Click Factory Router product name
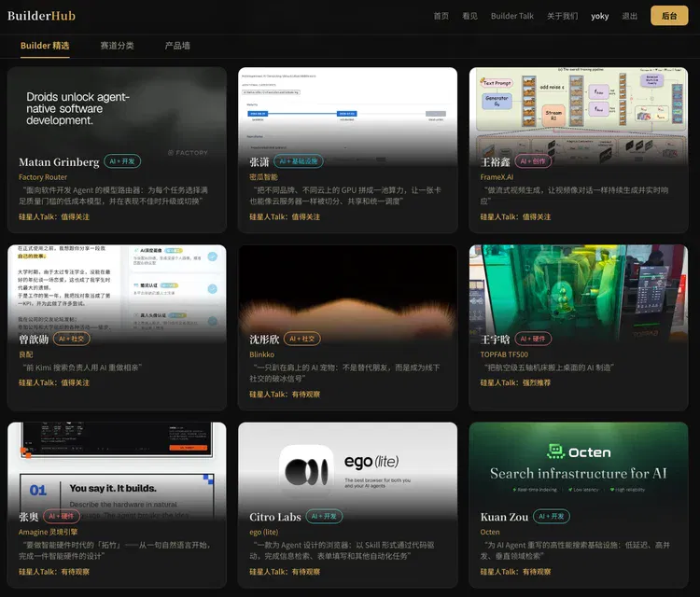The width and height of the screenshot is (700, 597). click(x=43, y=177)
